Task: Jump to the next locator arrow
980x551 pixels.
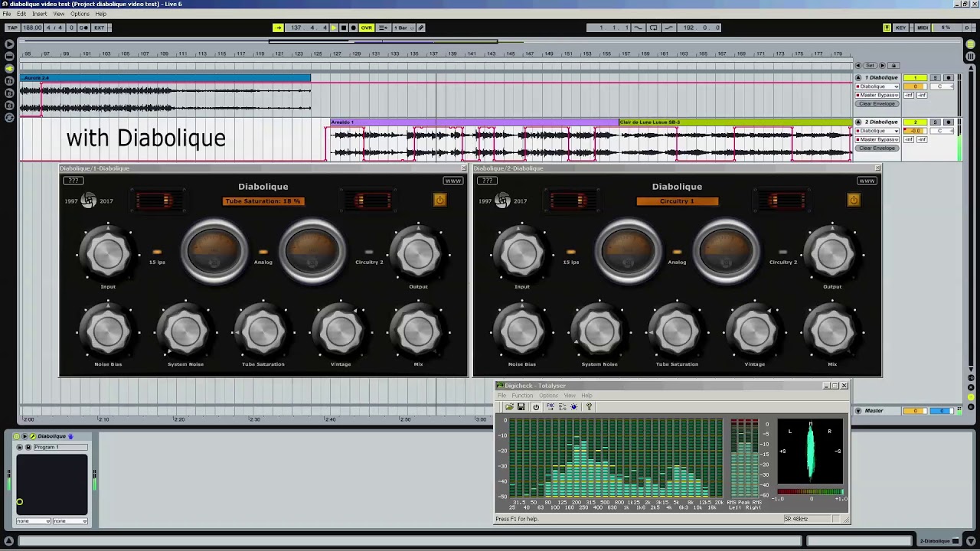Action: point(882,66)
